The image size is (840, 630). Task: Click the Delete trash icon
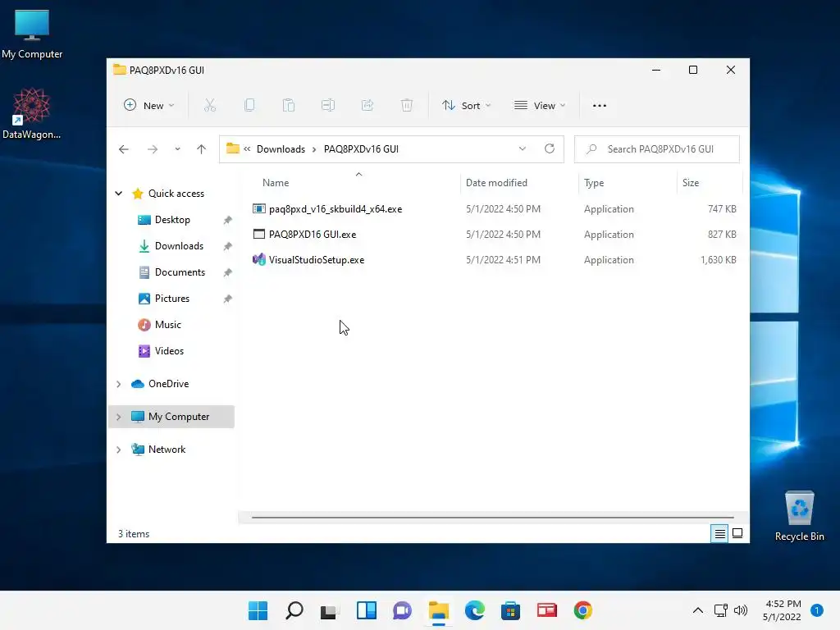pyautogui.click(x=407, y=106)
